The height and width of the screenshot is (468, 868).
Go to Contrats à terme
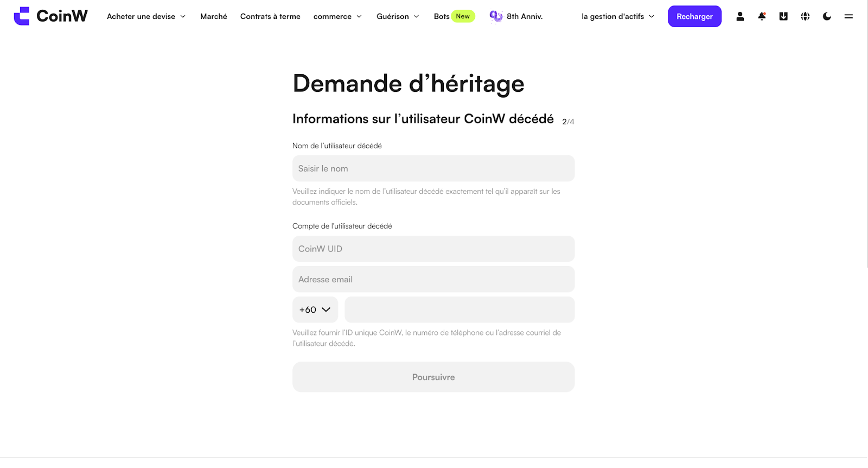pos(270,16)
